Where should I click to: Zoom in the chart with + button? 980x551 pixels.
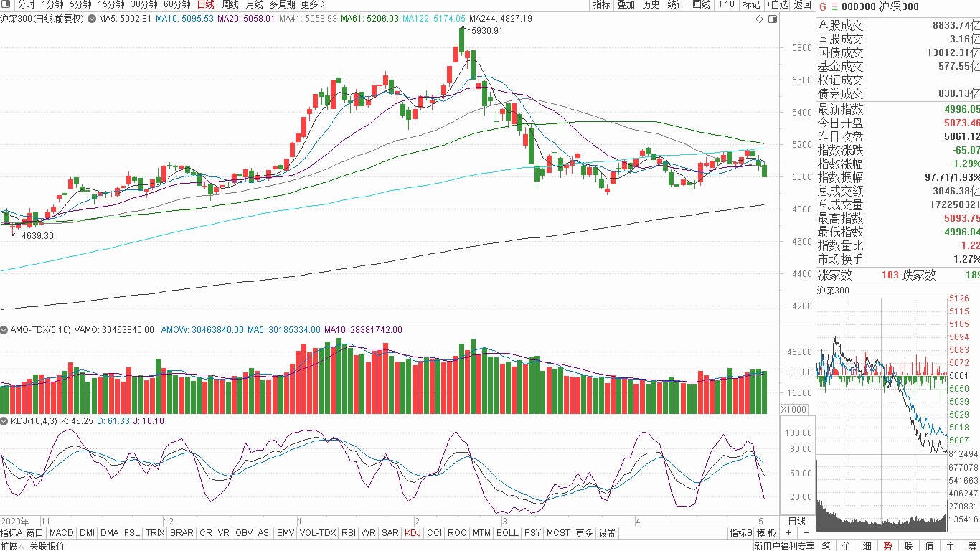pyautogui.click(x=788, y=533)
